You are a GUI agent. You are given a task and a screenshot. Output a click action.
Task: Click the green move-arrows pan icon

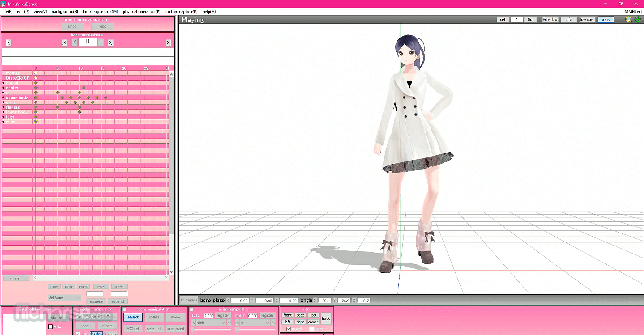click(638, 19)
